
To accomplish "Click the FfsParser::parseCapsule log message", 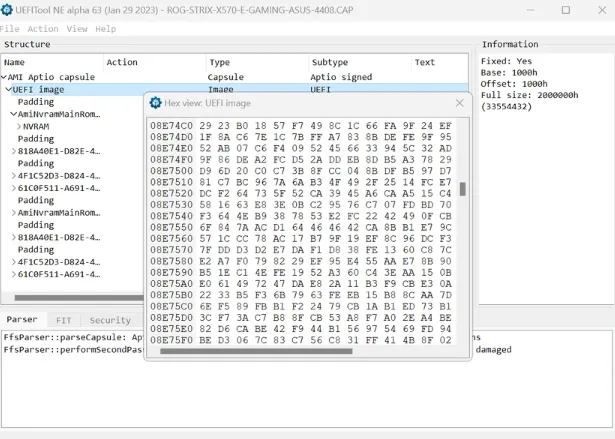I will tap(73, 337).
